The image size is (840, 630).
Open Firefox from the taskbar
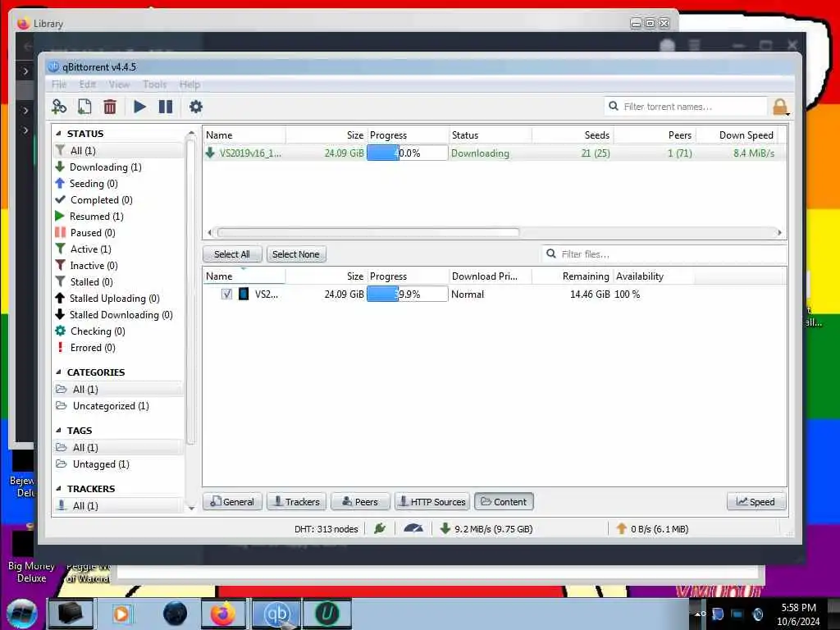click(223, 614)
